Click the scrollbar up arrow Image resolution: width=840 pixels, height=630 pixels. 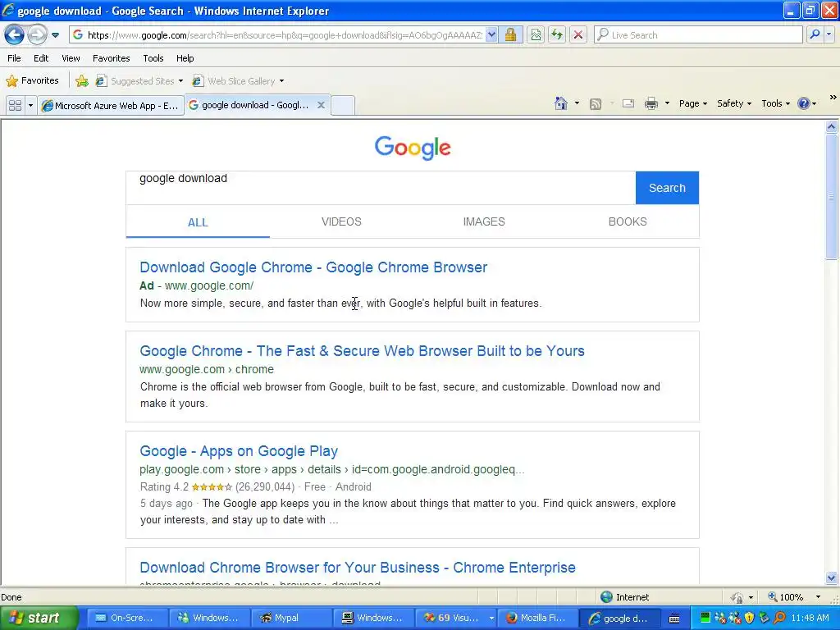pyautogui.click(x=832, y=127)
